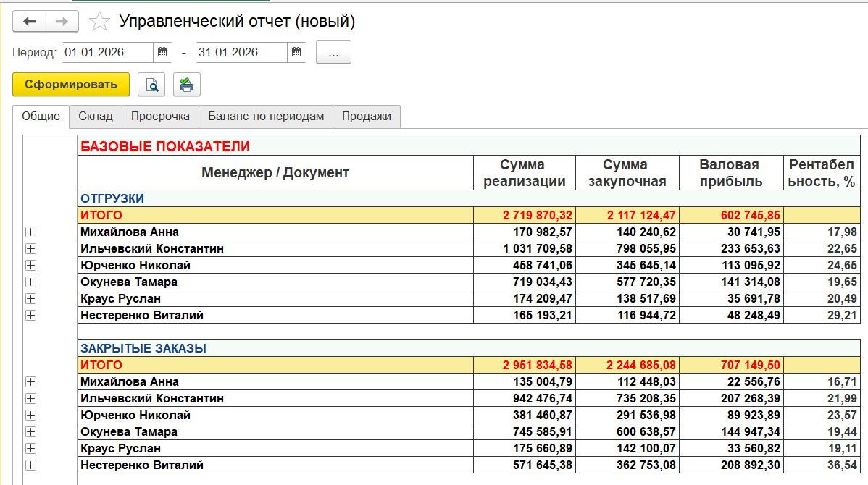Image resolution: width=868 pixels, height=485 pixels.
Task: Open period selection with ellipsis button
Action: [333, 53]
